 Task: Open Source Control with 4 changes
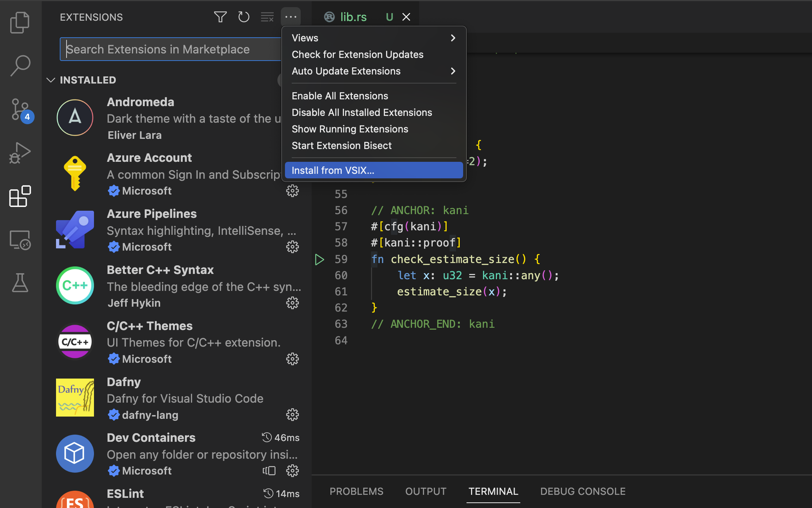tap(20, 110)
